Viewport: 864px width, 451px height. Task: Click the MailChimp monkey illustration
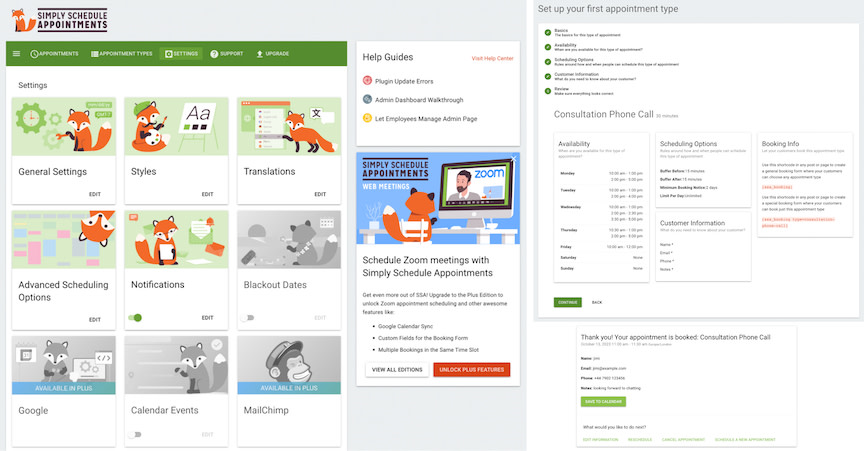(x=289, y=365)
